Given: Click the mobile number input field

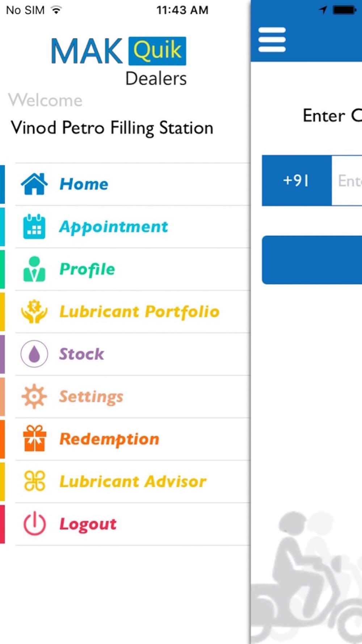Looking at the screenshot, I should click(347, 180).
